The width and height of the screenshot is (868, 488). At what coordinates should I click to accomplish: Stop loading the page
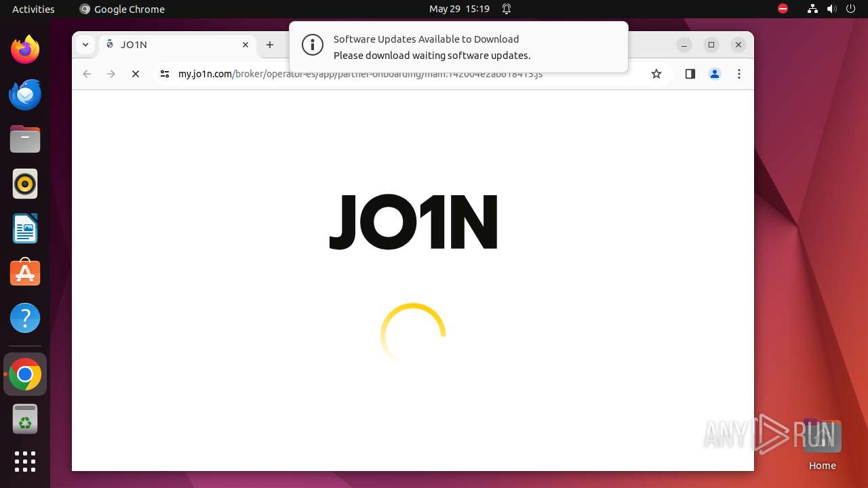point(136,74)
